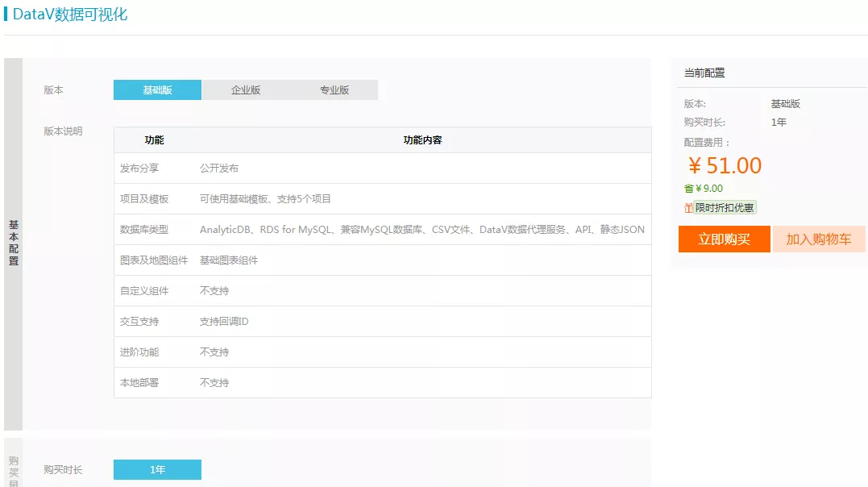Click 不支持 in the 本地部署 row

tap(214, 383)
